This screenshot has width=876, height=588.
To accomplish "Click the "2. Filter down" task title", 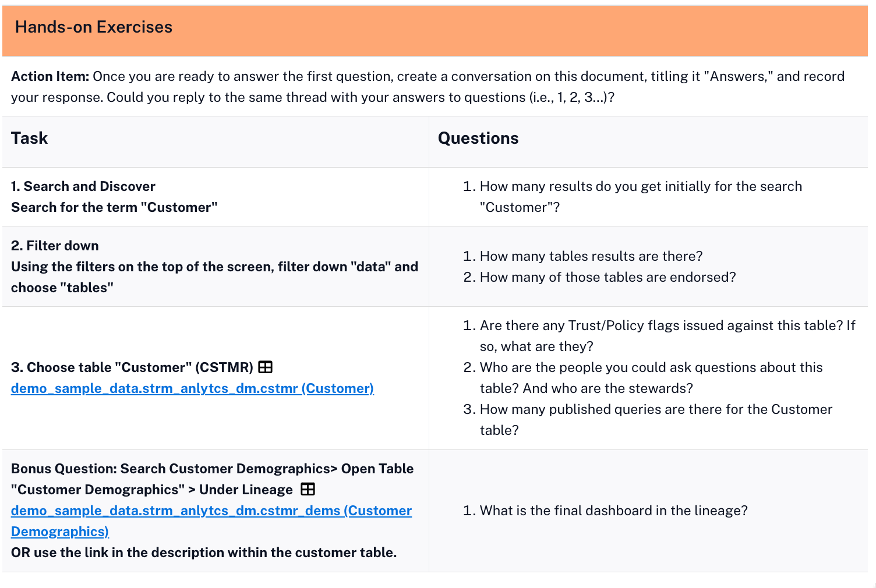I will click(55, 246).
